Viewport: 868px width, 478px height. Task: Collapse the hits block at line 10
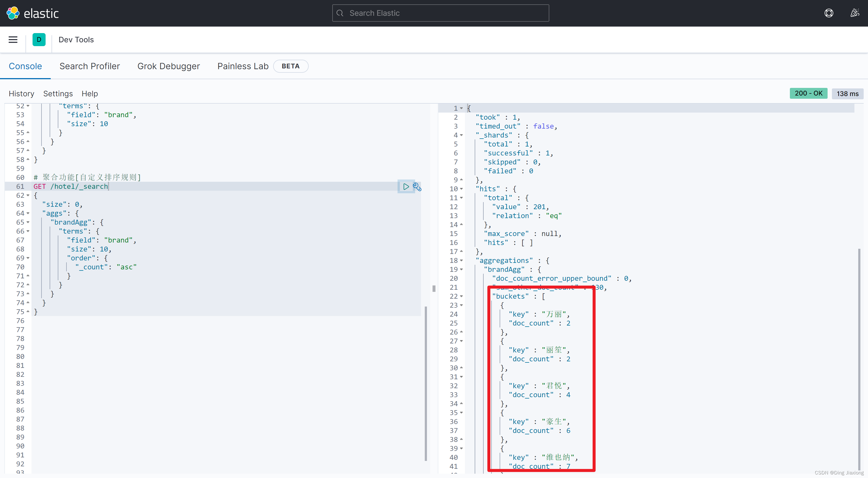click(x=462, y=189)
